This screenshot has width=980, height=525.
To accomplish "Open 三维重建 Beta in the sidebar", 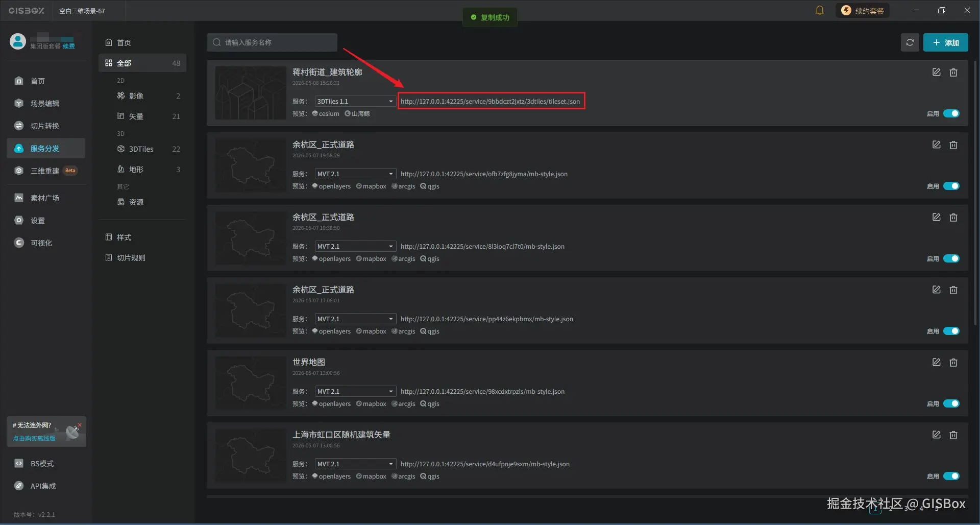I will coord(46,171).
